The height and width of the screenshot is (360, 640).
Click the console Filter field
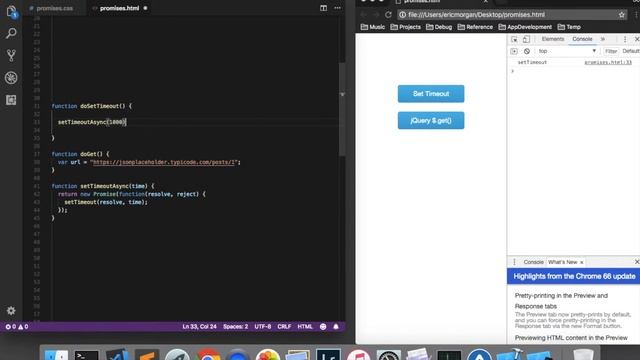coord(611,51)
